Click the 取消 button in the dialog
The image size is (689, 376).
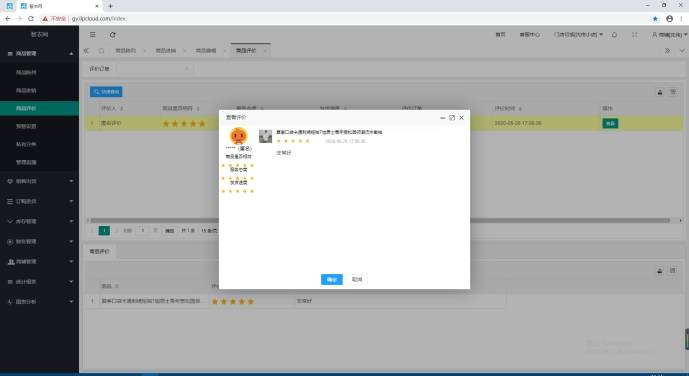click(x=357, y=279)
